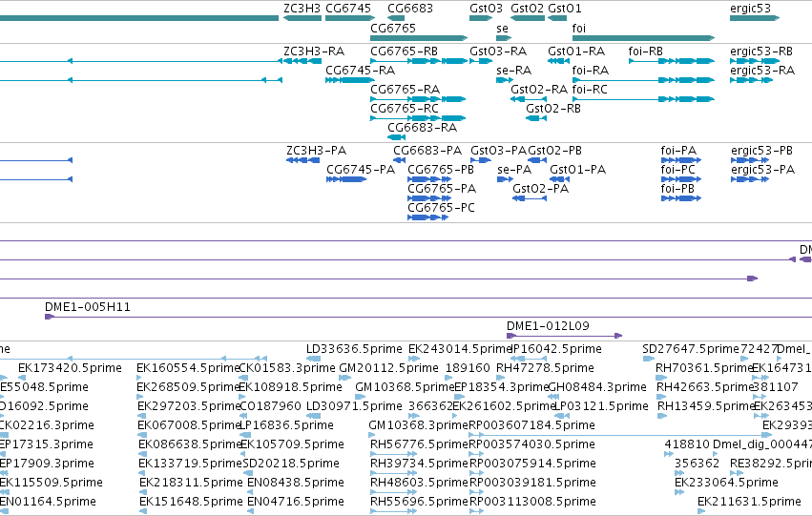The width and height of the screenshot is (812, 516).
Task: Click the EK173420.5prime EST
Action: [22, 378]
